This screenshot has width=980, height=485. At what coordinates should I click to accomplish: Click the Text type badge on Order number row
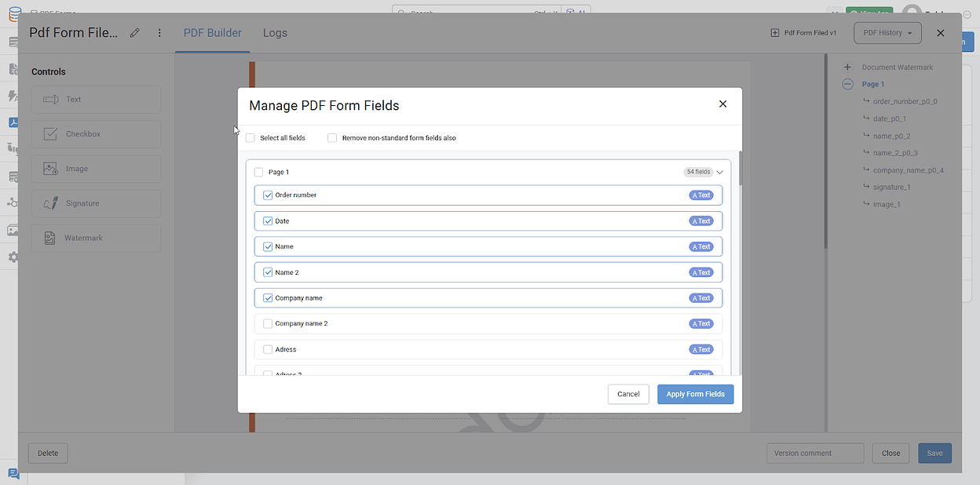(700, 195)
